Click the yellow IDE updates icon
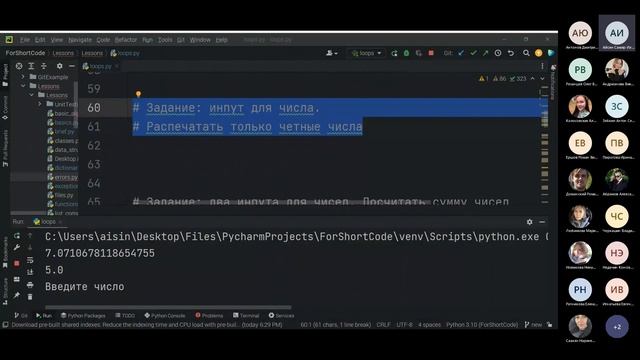The image size is (640, 360). 539,53
